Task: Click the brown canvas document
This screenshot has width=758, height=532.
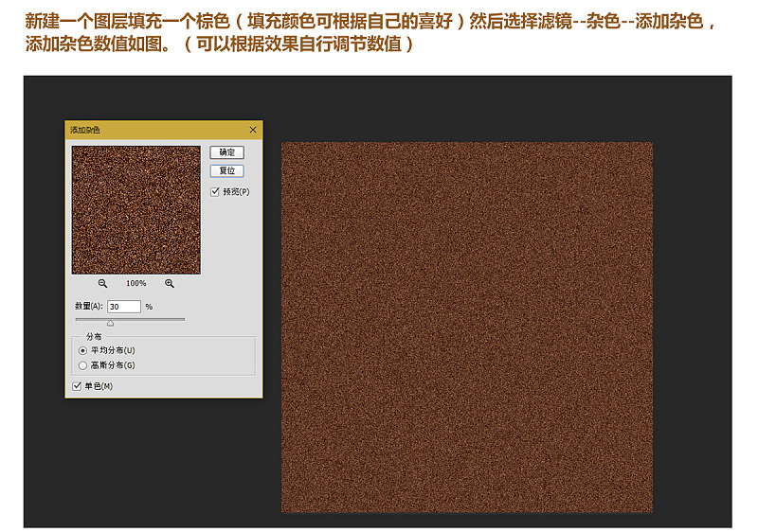Action: coord(467,327)
